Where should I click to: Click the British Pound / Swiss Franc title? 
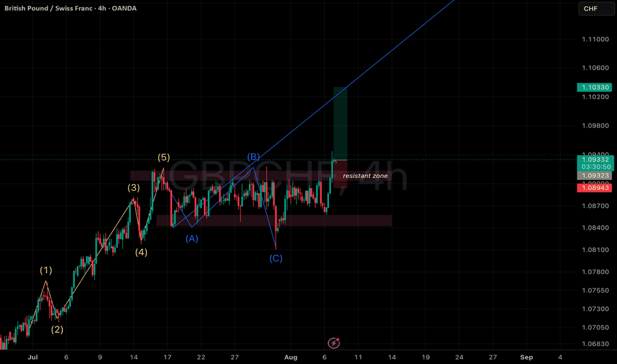[49, 8]
